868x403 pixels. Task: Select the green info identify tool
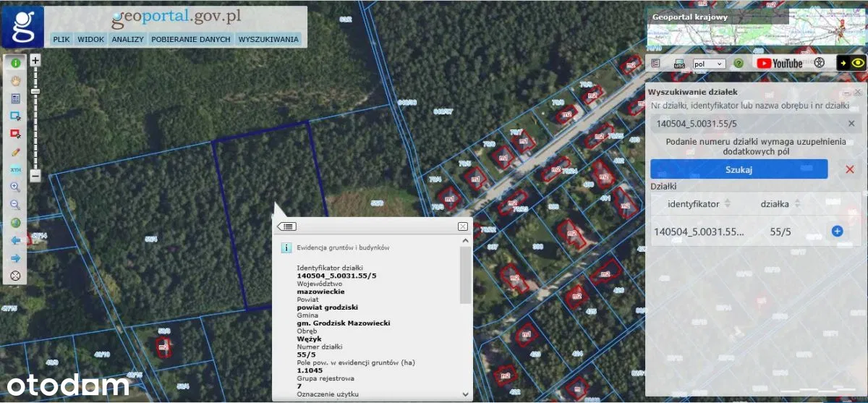15,63
